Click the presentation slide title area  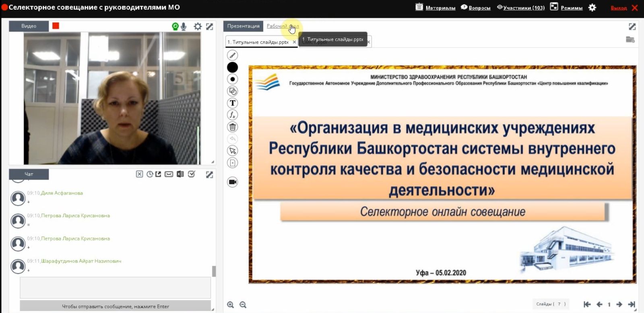click(x=442, y=158)
